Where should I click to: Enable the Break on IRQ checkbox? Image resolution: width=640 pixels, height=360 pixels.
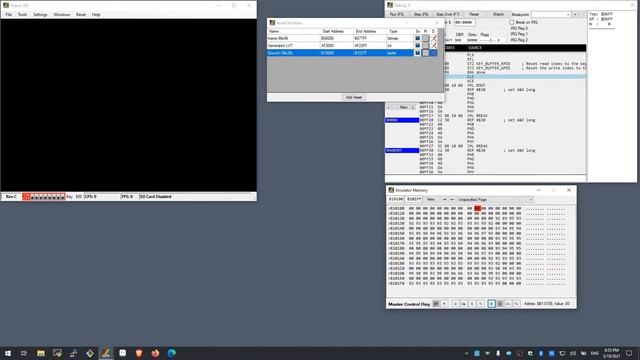point(512,22)
